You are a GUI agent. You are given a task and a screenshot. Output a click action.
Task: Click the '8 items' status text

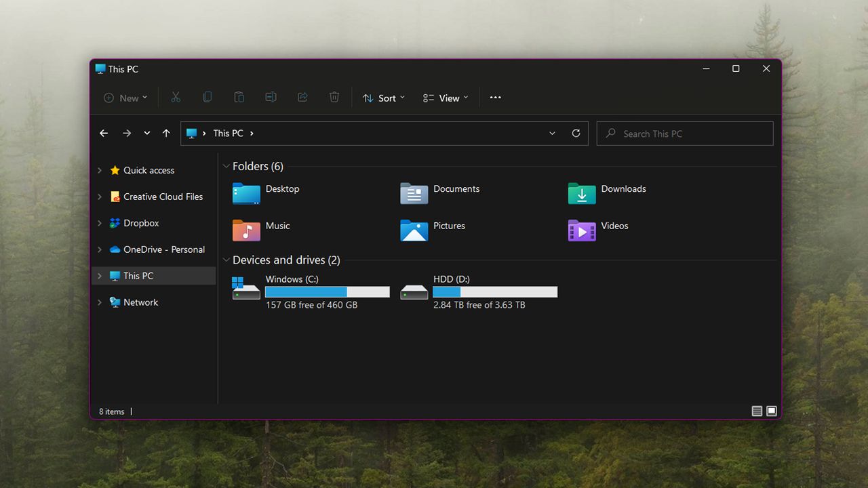(x=112, y=411)
